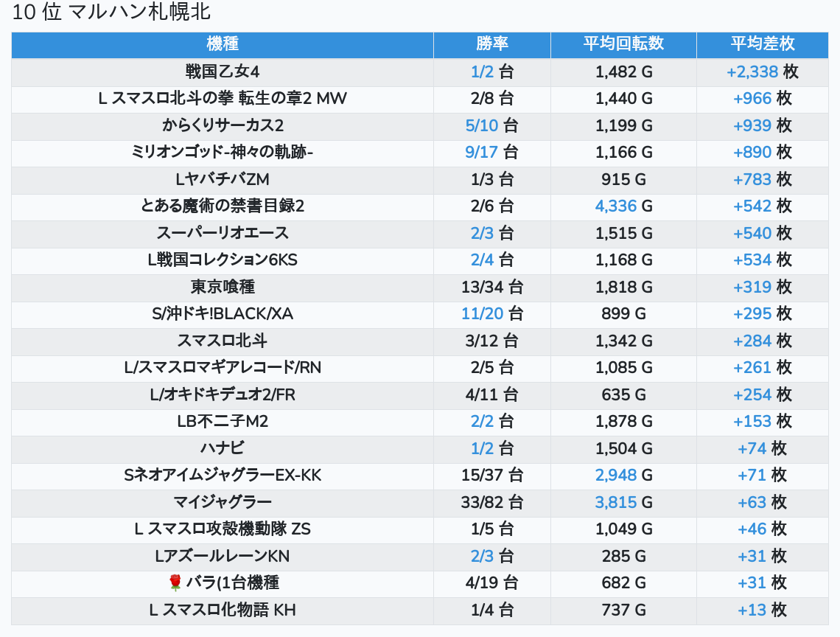Click average difference +319 枚 value

coord(763,287)
